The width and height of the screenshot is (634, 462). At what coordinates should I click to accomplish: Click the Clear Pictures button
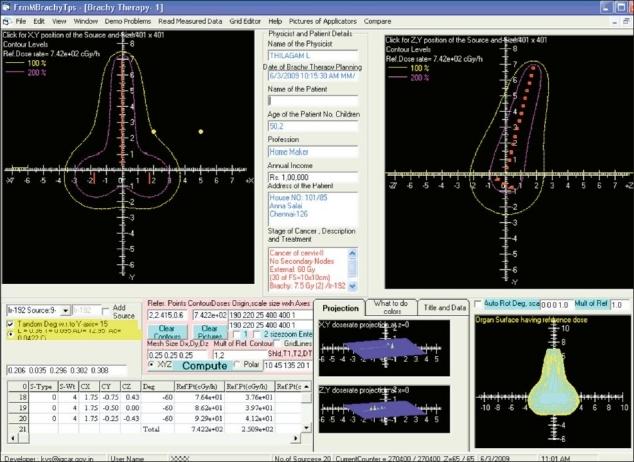tap(208, 331)
